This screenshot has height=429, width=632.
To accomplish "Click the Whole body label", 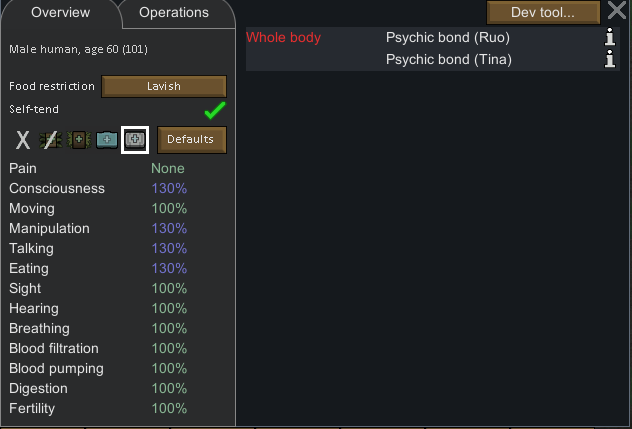I will 284,38.
